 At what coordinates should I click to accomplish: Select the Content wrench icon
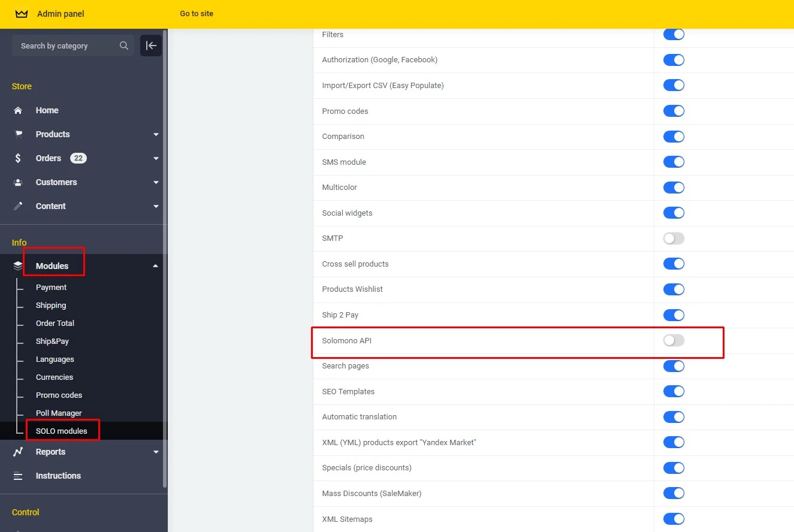pos(19,206)
